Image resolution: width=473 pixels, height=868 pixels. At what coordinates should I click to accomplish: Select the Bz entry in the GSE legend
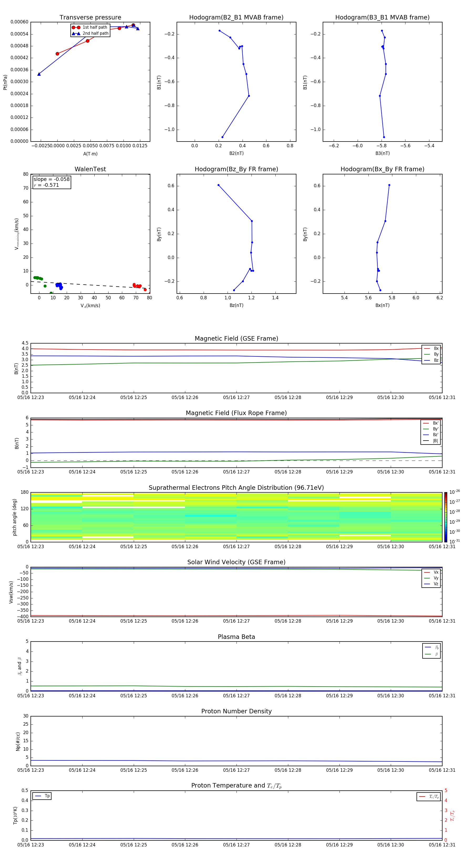[431, 361]
